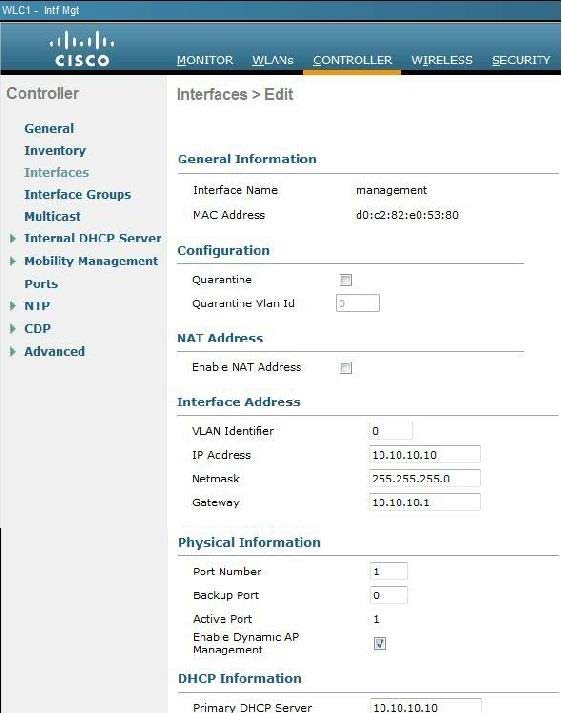Click the IP Address input field

425,454
